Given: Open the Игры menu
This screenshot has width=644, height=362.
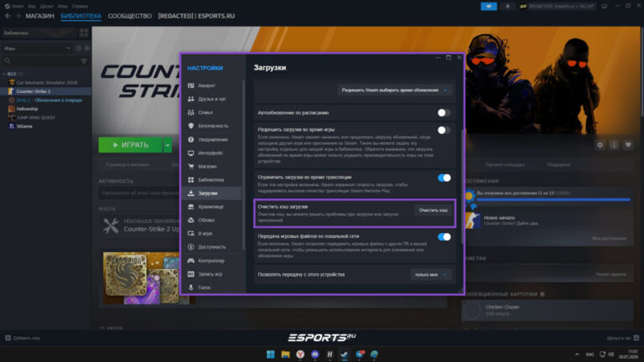Looking at the screenshot, I should click(62, 6).
